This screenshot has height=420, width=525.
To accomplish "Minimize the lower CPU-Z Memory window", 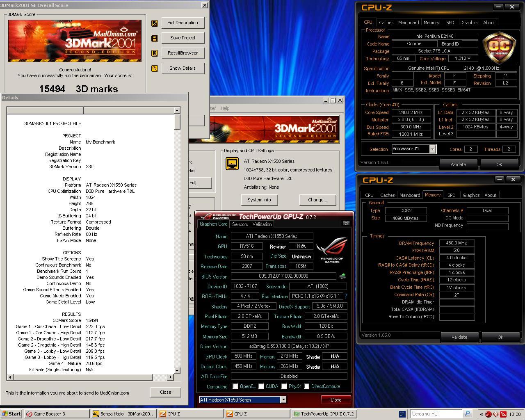I will tap(499, 179).
